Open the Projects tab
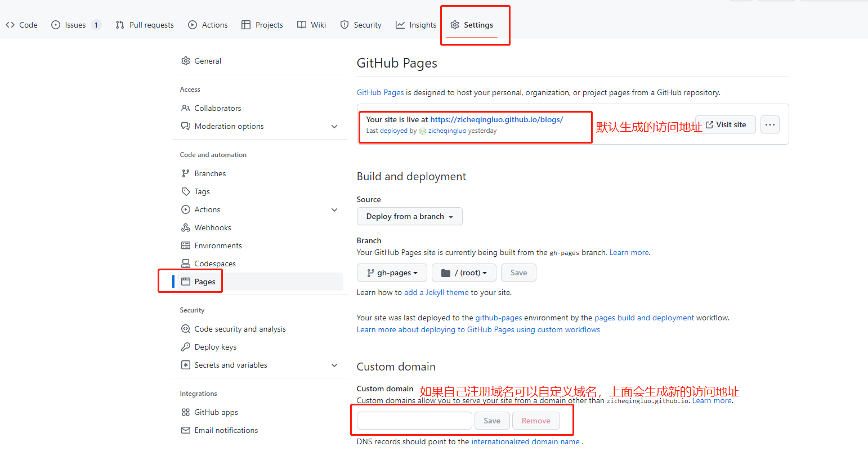Screen dimensions: 868x451 point(262,25)
